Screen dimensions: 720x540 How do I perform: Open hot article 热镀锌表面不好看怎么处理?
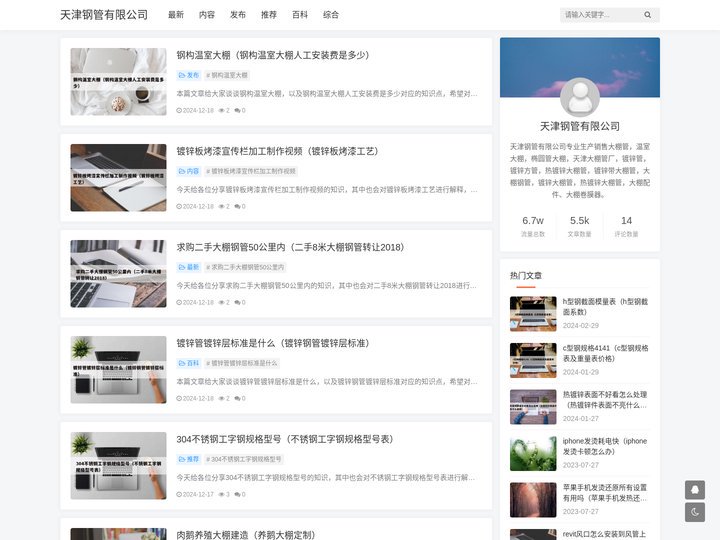point(605,399)
